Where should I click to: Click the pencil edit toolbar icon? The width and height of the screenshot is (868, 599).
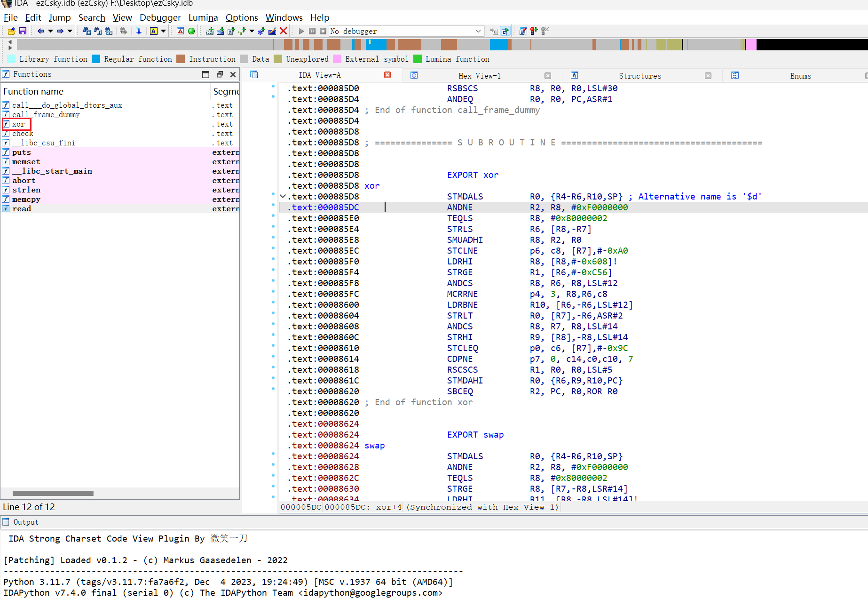coord(272,31)
